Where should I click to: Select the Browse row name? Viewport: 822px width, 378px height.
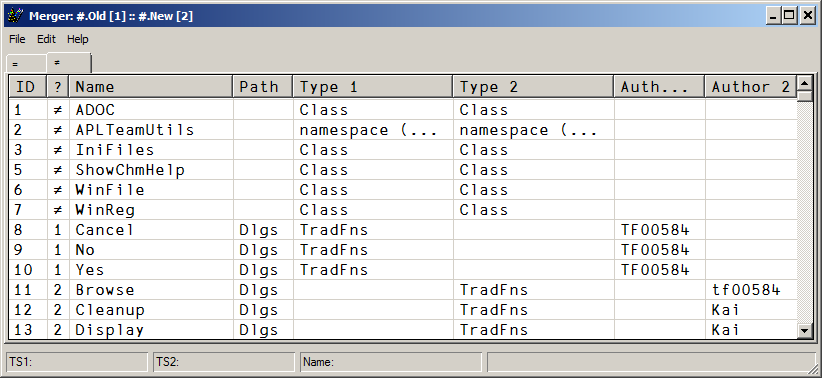pyautogui.click(x=105, y=289)
